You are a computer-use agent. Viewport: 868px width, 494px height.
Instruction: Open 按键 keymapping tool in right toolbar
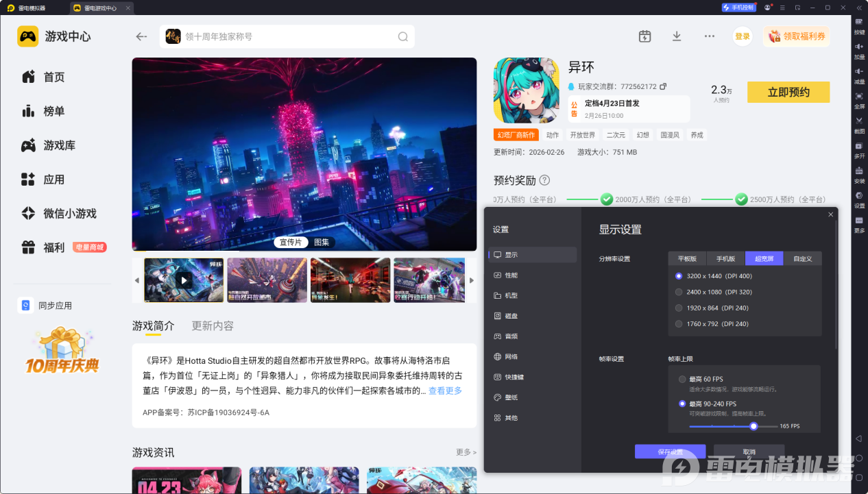[x=859, y=26]
